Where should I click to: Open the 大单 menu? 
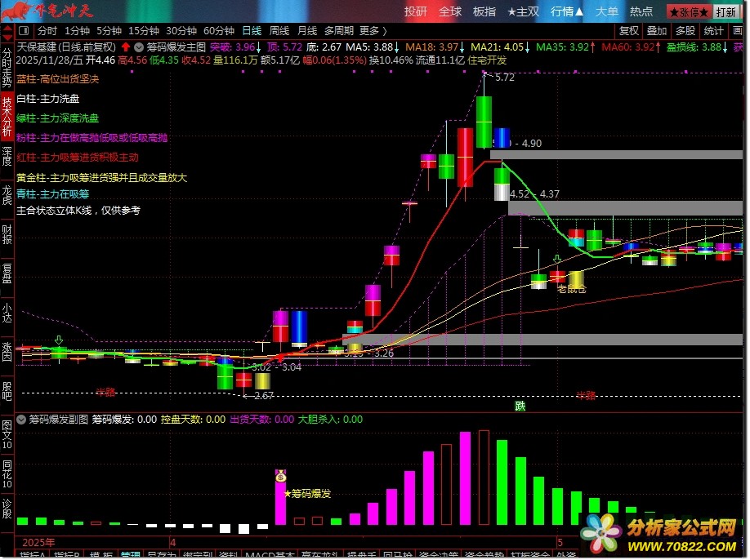606,11
